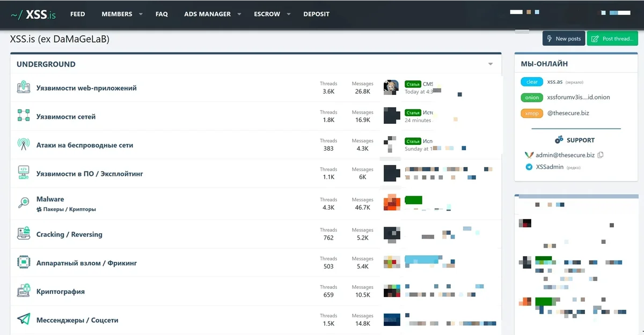Expand the Escrow dropdown arrow
Image resolution: width=644 pixels, height=335 pixels.
pos(289,14)
